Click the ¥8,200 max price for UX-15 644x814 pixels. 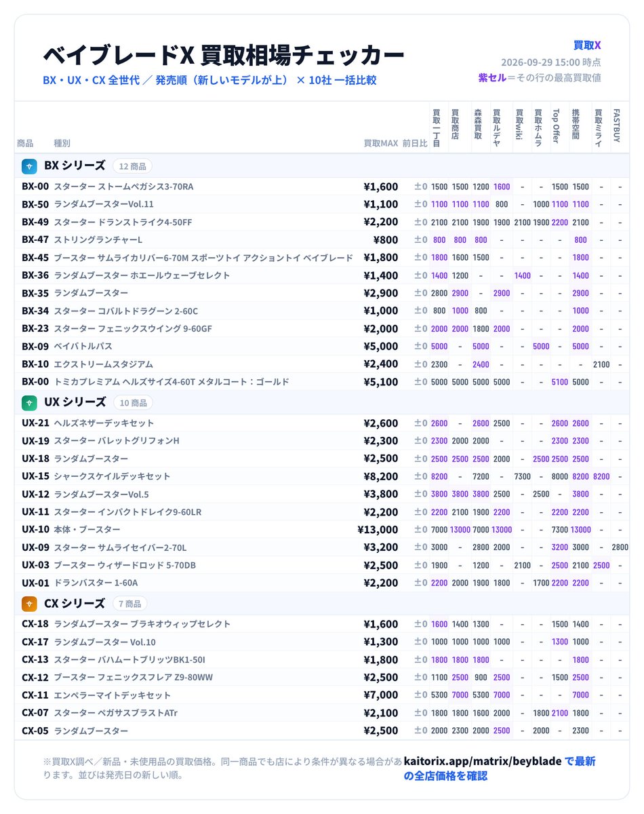click(x=381, y=476)
